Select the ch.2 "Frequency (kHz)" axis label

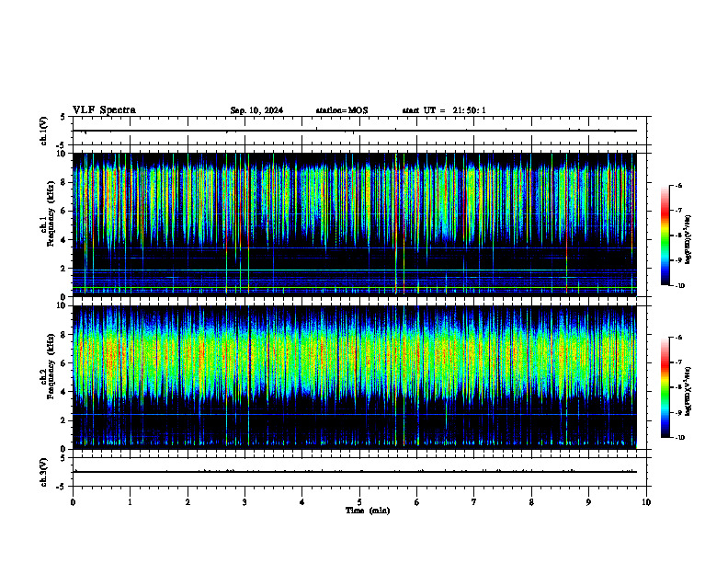(51, 366)
